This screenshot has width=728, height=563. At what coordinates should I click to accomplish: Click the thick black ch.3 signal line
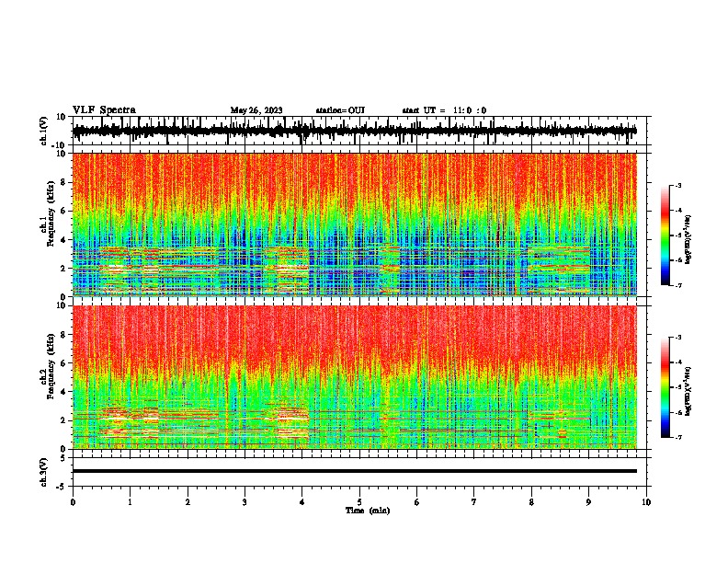click(x=354, y=471)
